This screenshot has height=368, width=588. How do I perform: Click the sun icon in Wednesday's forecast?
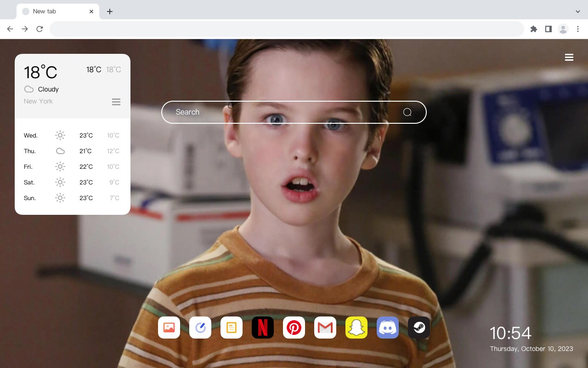(x=60, y=135)
